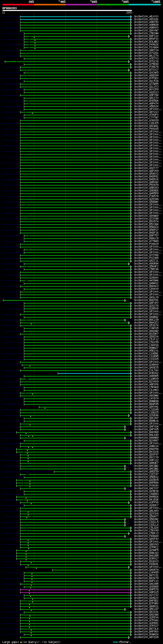This screenshot has width=163, height=644.
Task: Click the orange ~40% legend segment
Action: (50, 5)
